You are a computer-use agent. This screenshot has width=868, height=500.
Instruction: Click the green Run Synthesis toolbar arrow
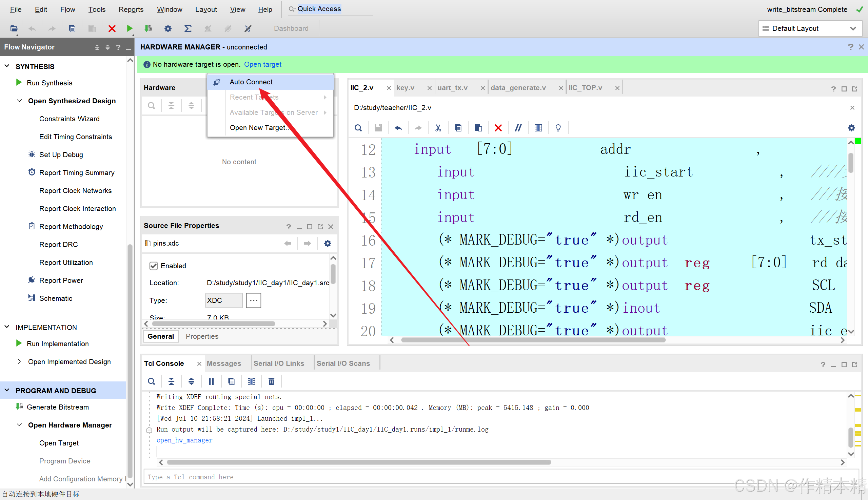[x=130, y=28]
